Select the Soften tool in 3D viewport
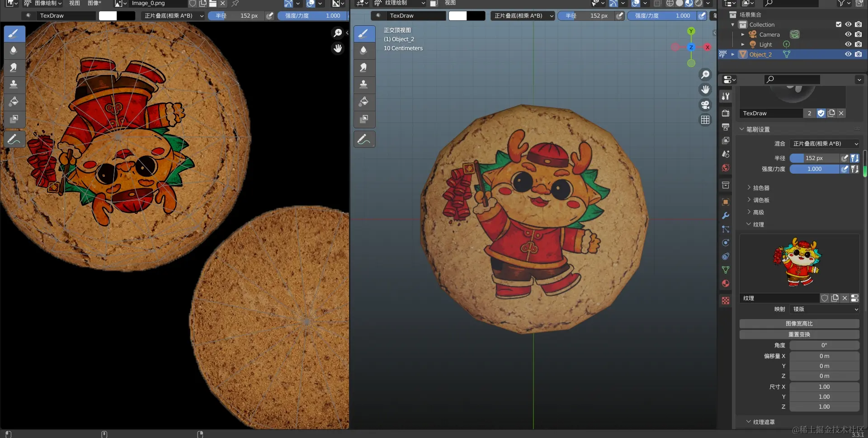Viewport: 868px width, 438px height. 364,50
